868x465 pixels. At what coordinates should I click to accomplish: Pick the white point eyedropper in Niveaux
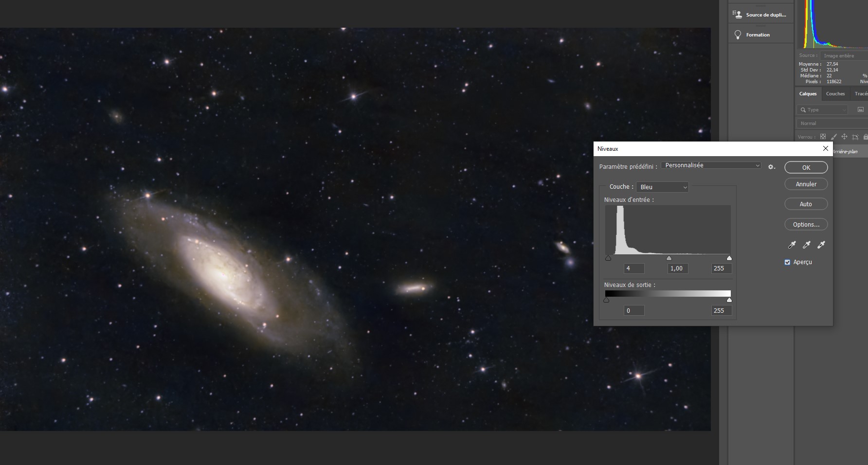(821, 245)
